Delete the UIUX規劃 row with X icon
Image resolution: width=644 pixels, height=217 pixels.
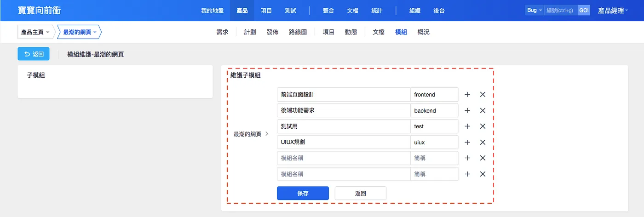pos(483,142)
